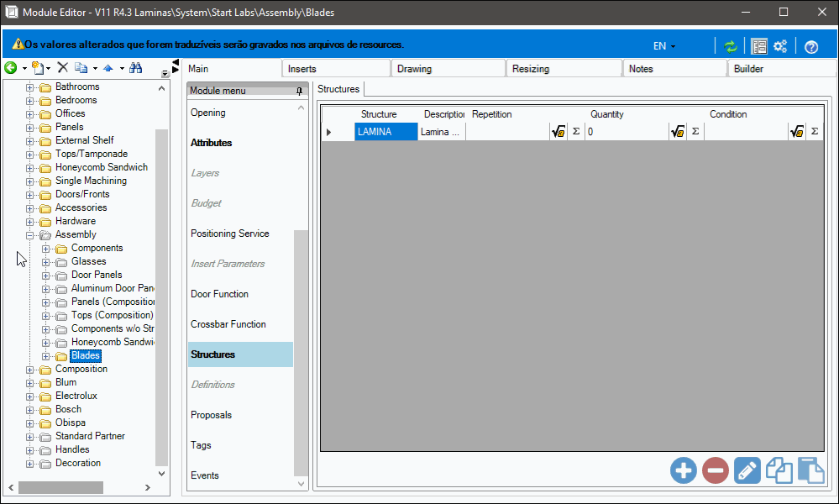
Task: Click the red minus remove structure button
Action: click(x=716, y=471)
